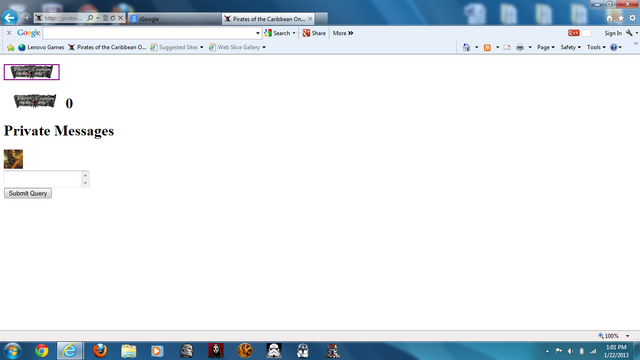Click the address bar URL field
This screenshot has height=360, width=640.
[63, 18]
